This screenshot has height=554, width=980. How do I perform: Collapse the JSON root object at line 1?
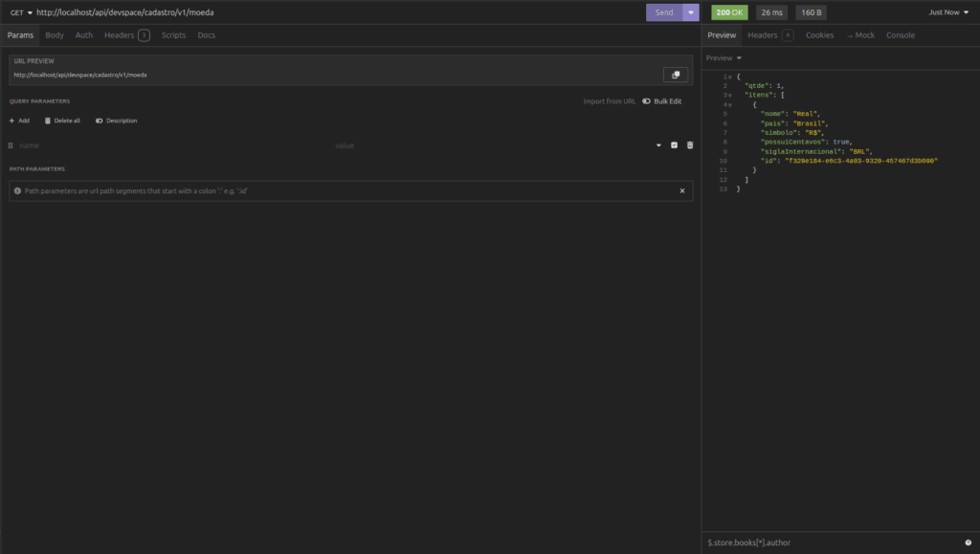(729, 77)
